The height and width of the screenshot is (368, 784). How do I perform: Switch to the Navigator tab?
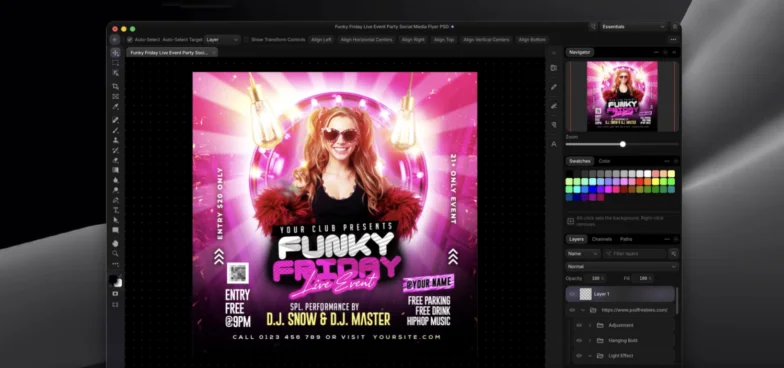[580, 52]
